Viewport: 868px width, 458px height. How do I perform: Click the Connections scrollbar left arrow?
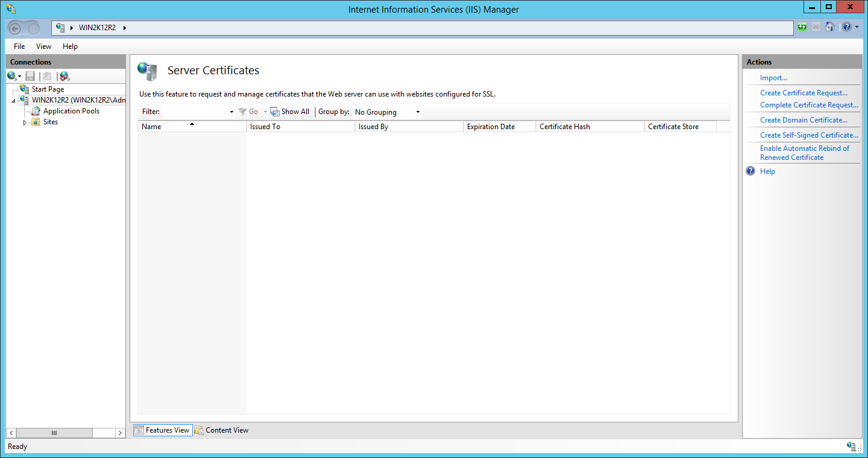pos(11,433)
